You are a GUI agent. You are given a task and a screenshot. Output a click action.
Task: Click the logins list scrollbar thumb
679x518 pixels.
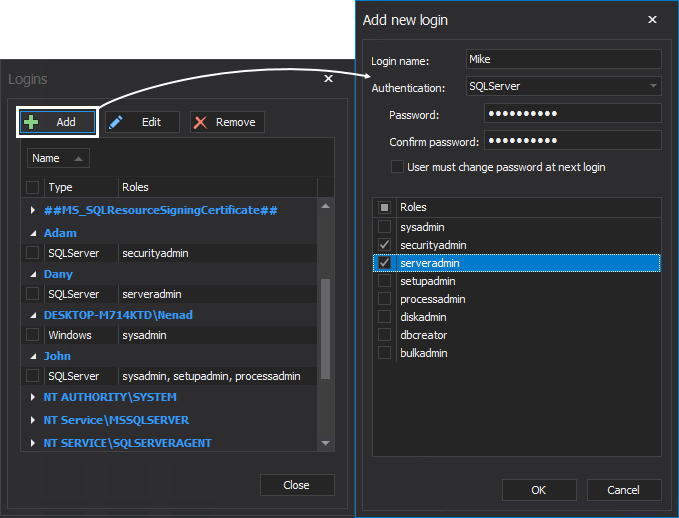click(x=326, y=329)
